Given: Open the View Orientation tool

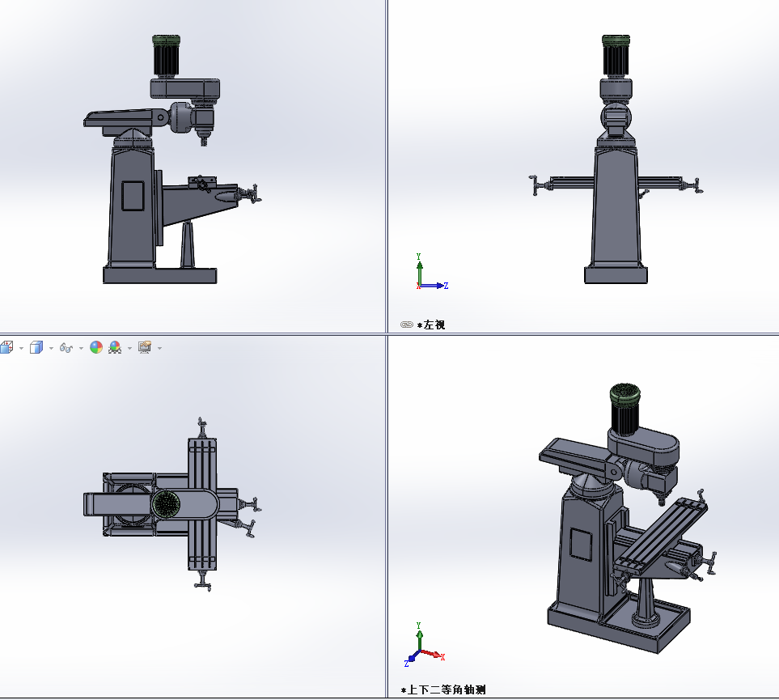Looking at the screenshot, I should coord(6,347).
